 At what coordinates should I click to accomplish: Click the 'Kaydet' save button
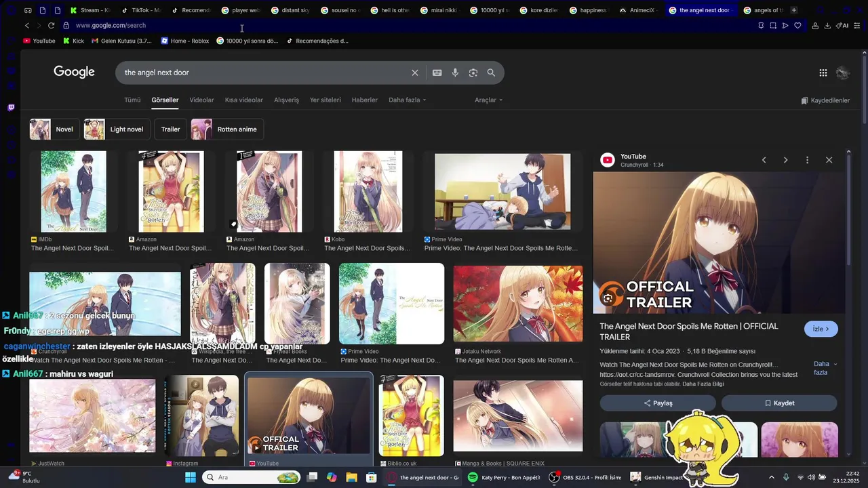pyautogui.click(x=779, y=403)
